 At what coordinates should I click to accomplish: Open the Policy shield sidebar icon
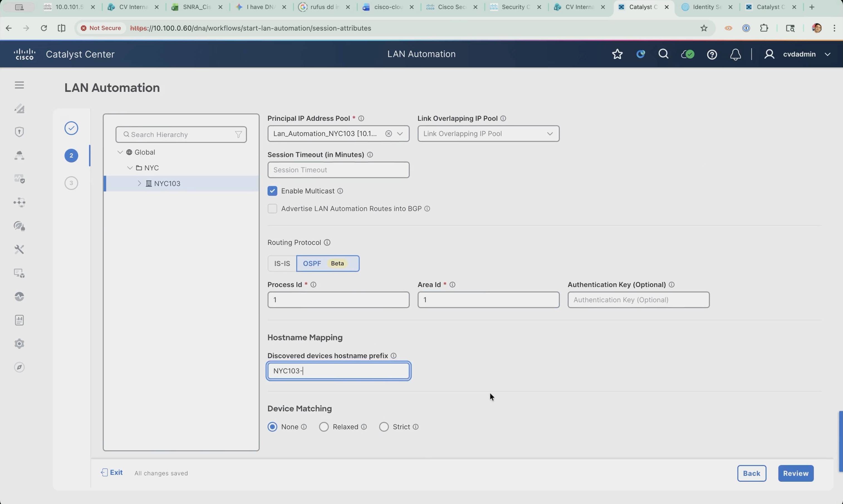pos(19,132)
